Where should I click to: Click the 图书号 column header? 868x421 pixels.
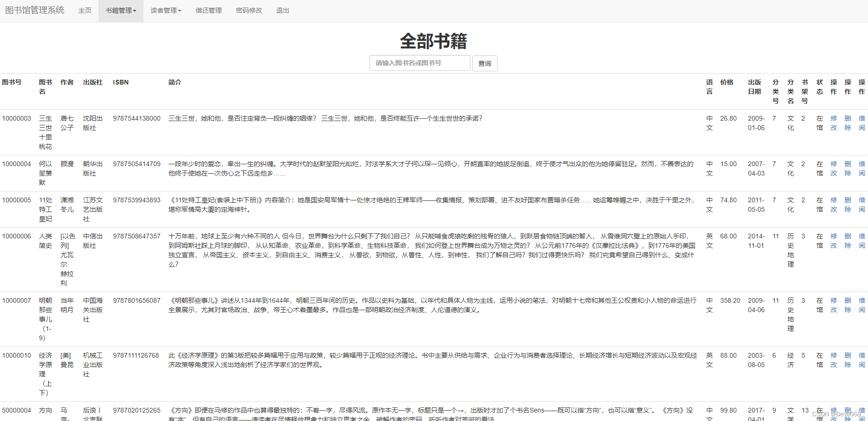click(x=12, y=82)
